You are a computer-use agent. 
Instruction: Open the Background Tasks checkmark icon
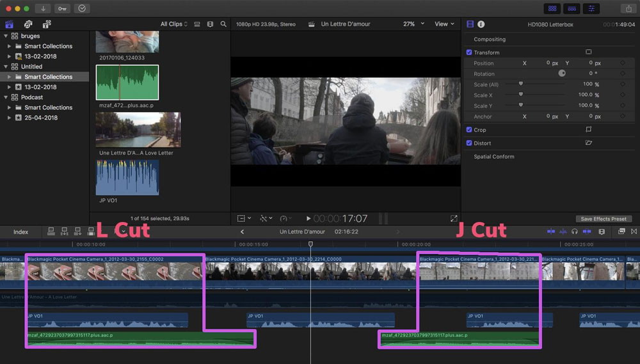82,8
